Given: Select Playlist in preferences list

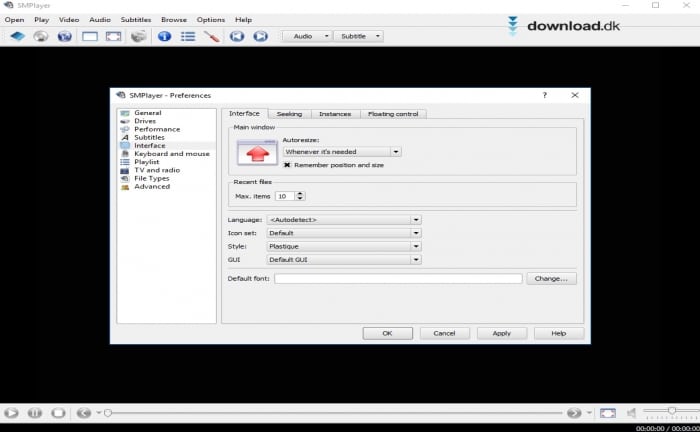Looking at the screenshot, I should (x=146, y=162).
